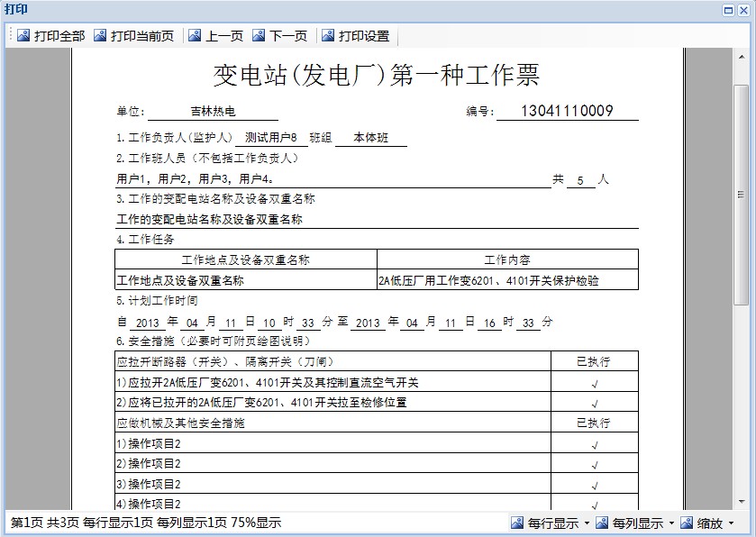This screenshot has height=537, width=756.
Task: Click checkmark for 2)应将已拉开 row
Action: [594, 403]
